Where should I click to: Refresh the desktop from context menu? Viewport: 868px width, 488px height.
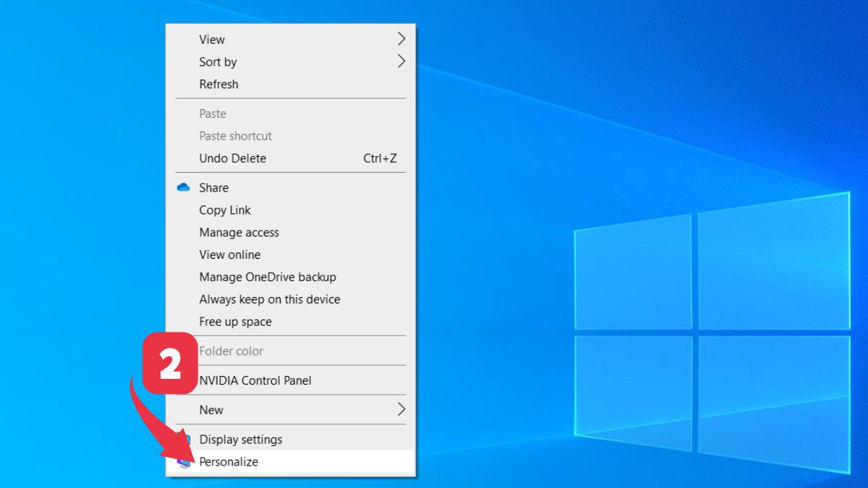coord(218,84)
